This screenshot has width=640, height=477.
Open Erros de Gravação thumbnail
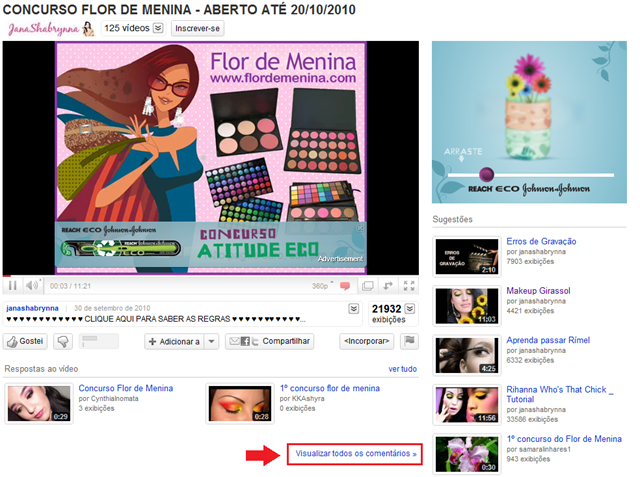[467, 256]
